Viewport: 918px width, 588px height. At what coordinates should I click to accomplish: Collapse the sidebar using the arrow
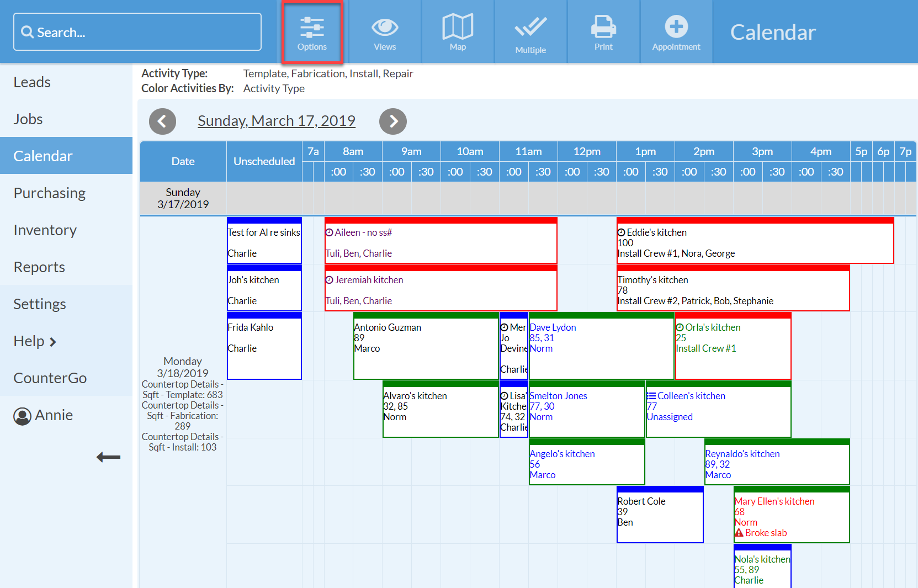point(108,457)
